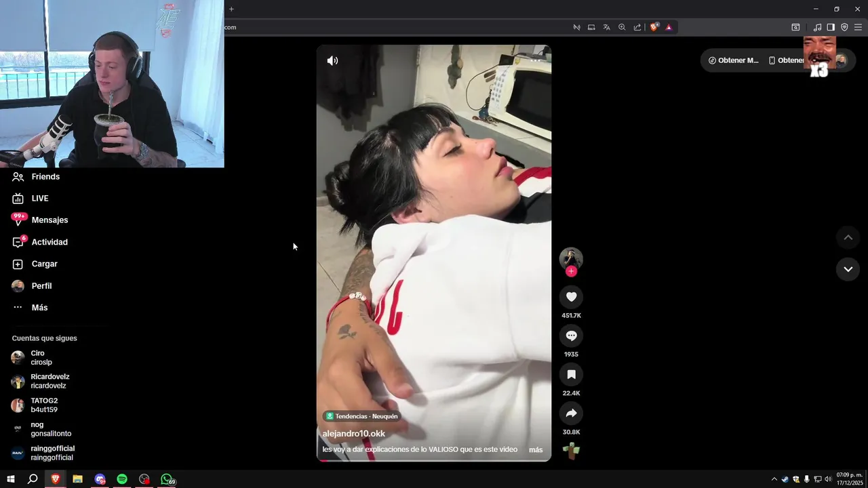Click the share page icon in address bar
868x488 pixels.
[637, 27]
